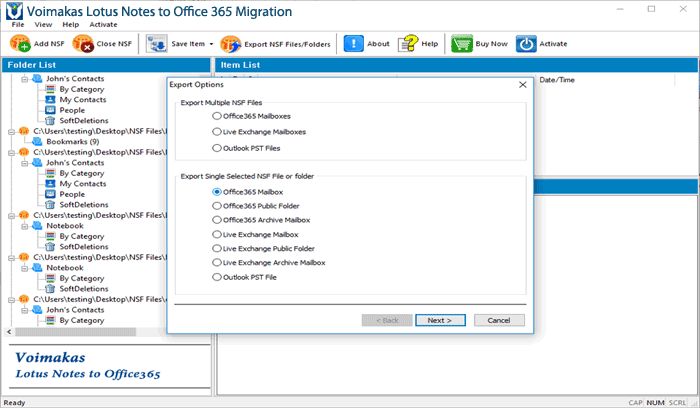Close the Export Options dialog
Image resolution: width=700 pixels, height=408 pixels.
pos(523,84)
